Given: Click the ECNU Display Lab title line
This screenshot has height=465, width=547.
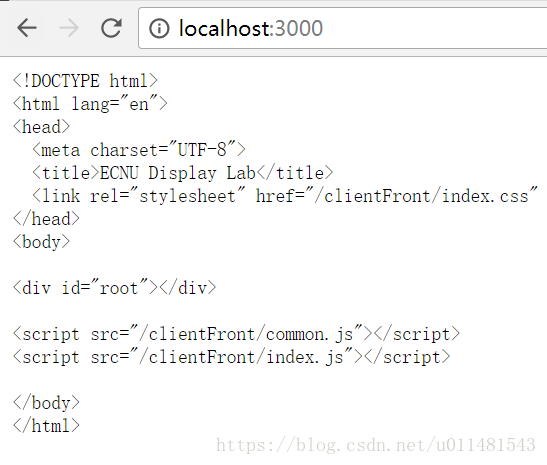Looking at the screenshot, I should click(183, 173).
